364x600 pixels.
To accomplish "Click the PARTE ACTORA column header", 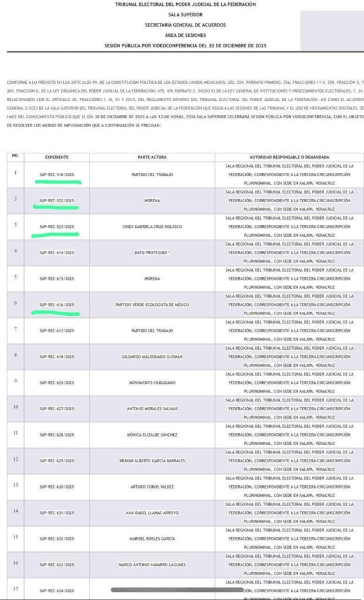I will [152, 158].
